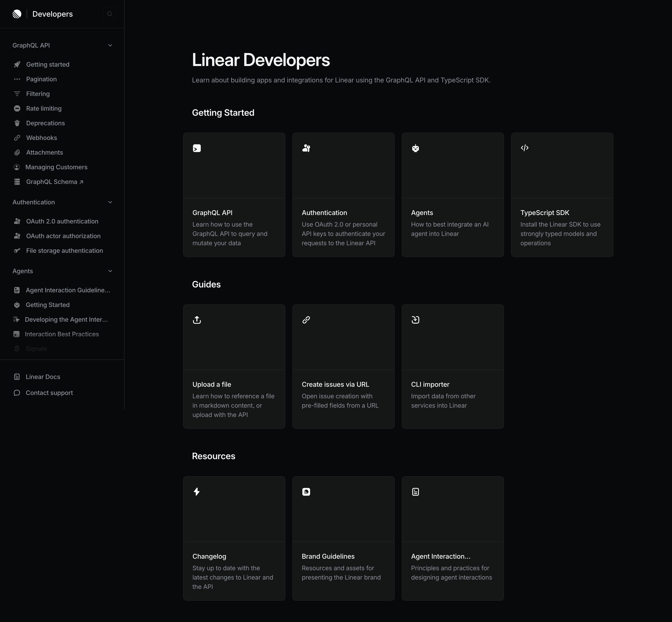Click the lightning bolt icon on Changelog card
This screenshot has width=672, height=622.
coord(197,492)
